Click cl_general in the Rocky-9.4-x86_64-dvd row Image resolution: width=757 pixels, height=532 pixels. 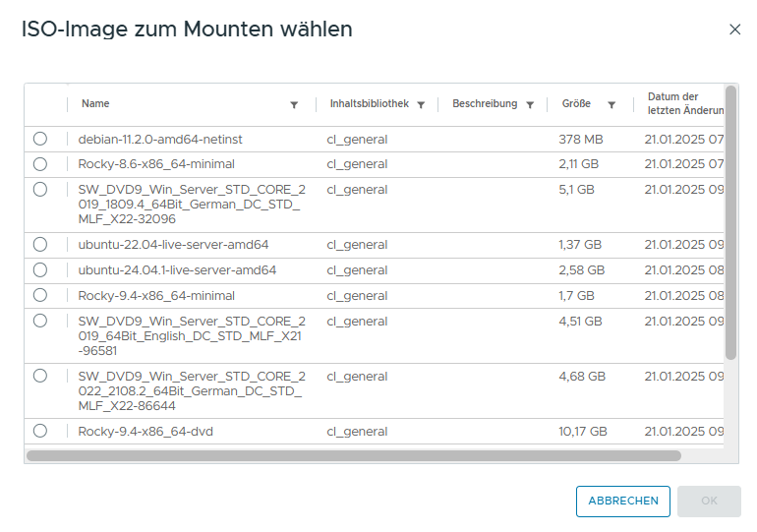[357, 432]
